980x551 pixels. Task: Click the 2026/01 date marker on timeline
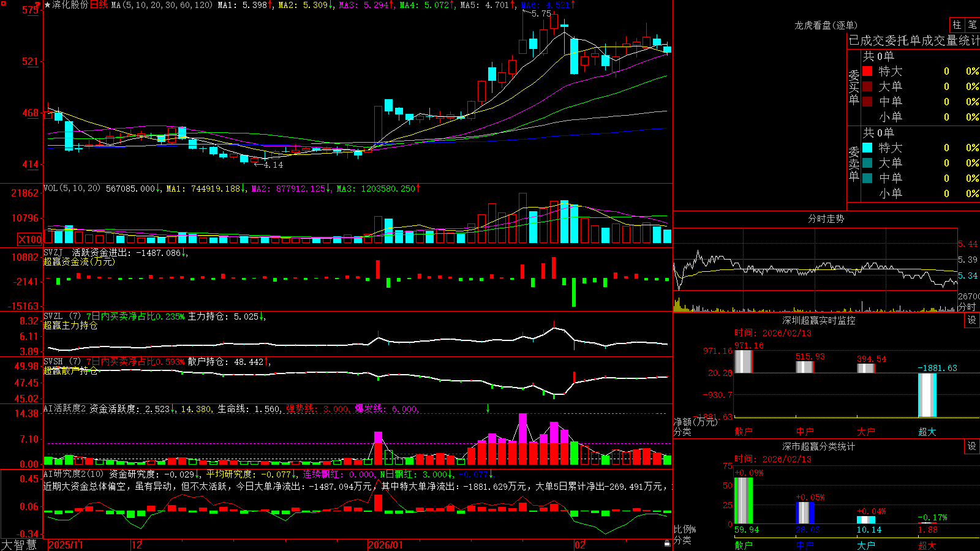(x=386, y=545)
